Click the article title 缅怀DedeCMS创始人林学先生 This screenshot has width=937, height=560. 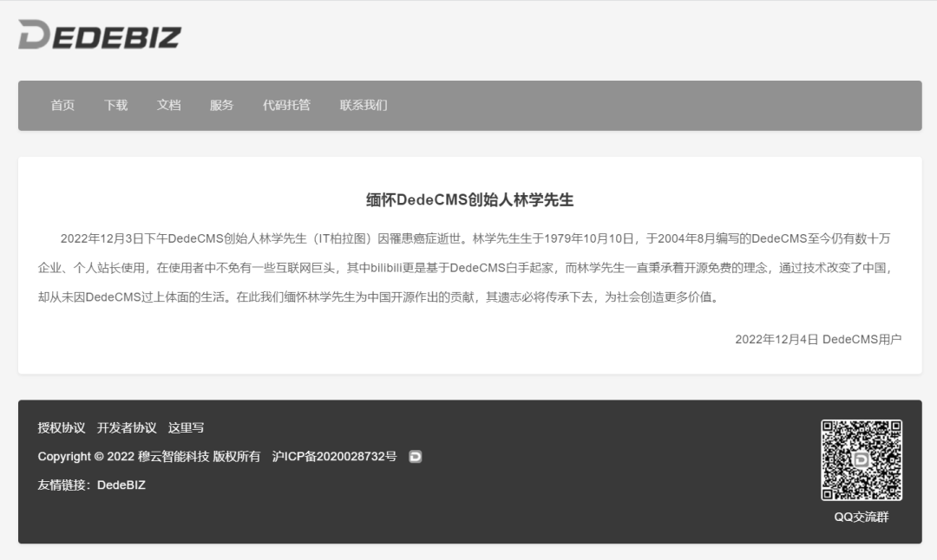pos(469,199)
